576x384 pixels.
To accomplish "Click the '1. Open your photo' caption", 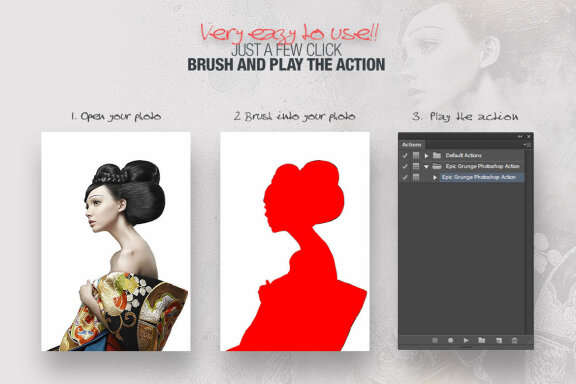I will coord(116,117).
